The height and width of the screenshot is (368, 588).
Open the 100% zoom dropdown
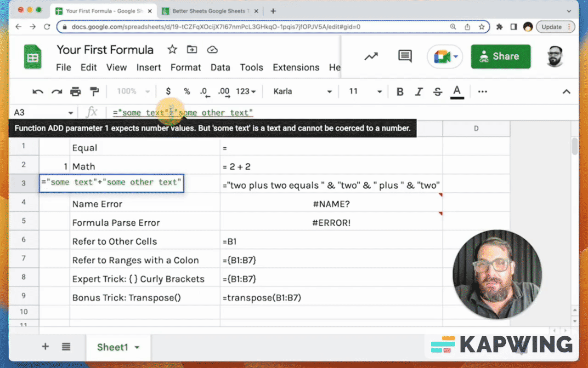pyautogui.click(x=133, y=92)
